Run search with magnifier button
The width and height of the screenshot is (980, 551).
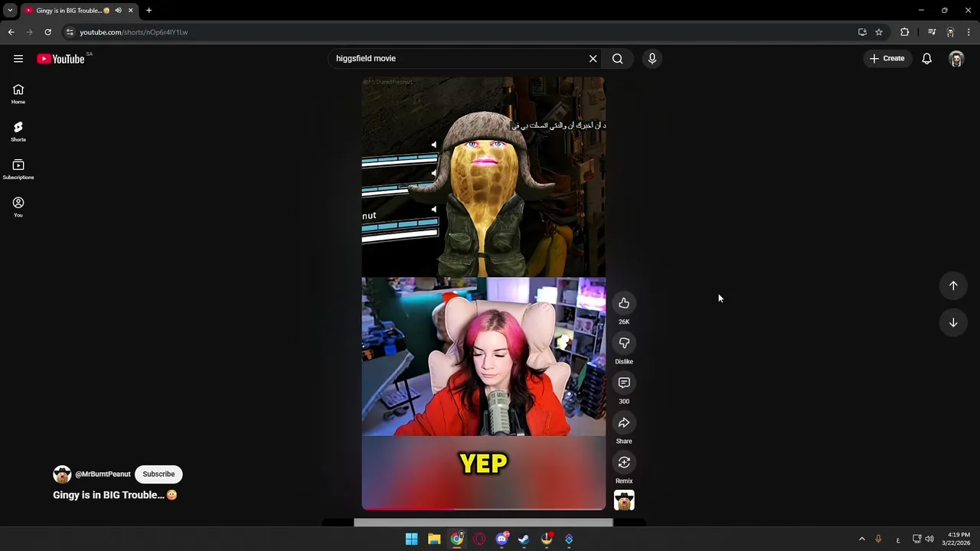[x=617, y=58]
